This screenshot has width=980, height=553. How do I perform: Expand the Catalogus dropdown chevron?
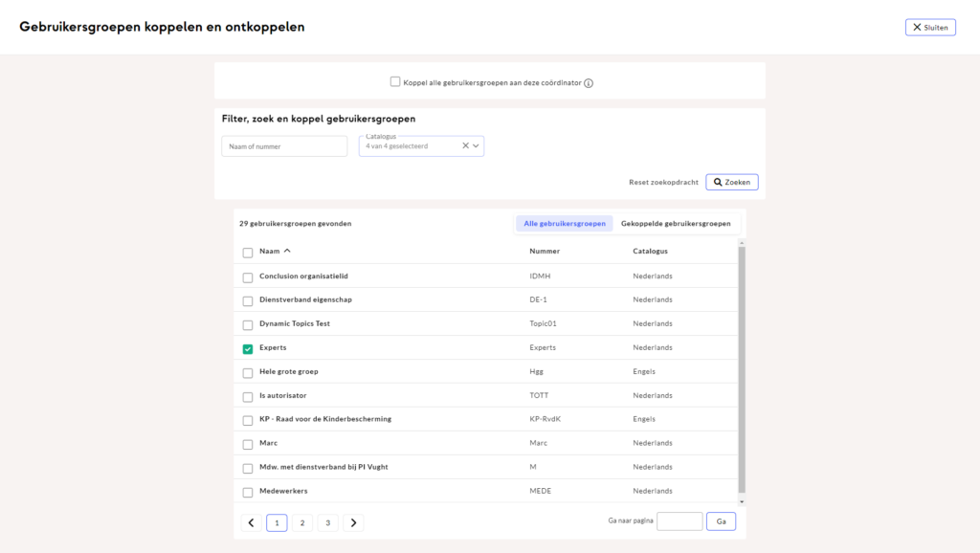tap(477, 146)
